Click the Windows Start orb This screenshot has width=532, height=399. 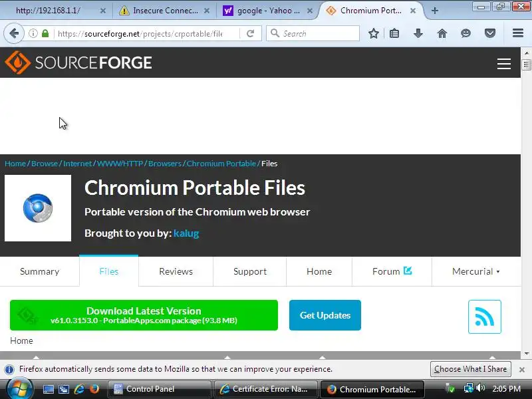20,389
